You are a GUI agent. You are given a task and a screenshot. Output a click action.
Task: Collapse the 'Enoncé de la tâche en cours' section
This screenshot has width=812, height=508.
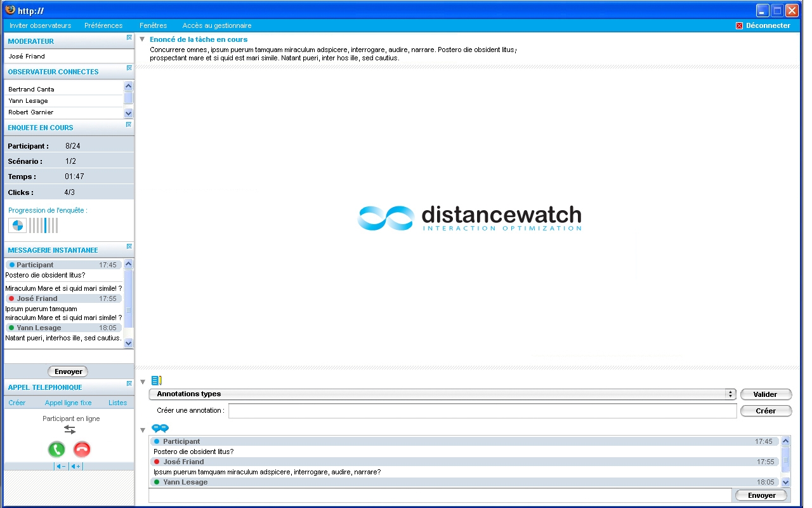[142, 39]
